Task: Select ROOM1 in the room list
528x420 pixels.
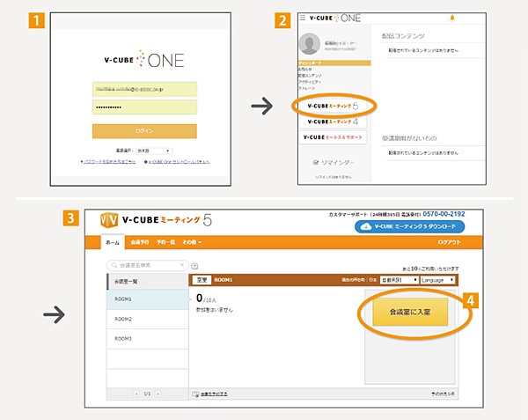Action: coord(148,299)
